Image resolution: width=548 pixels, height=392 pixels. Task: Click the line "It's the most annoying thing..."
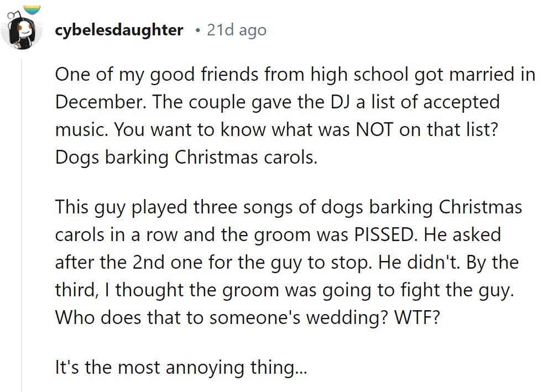181,368
